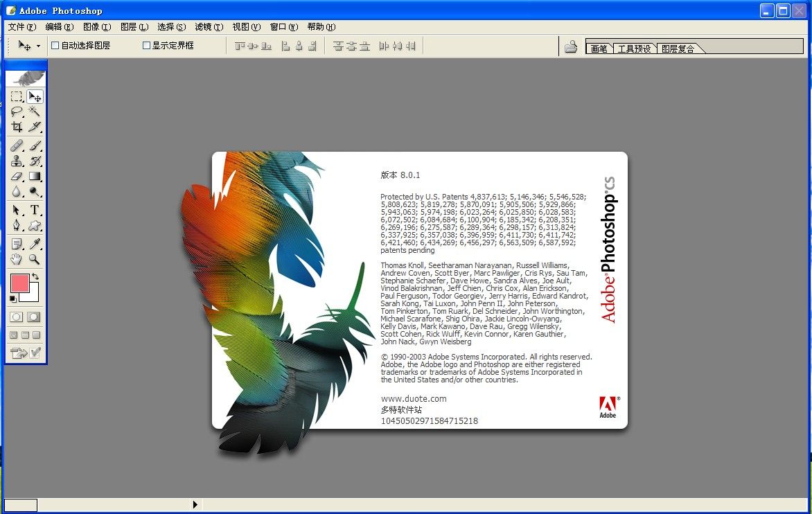
Task: Click the feather logo atop the toolbox
Action: (x=26, y=79)
